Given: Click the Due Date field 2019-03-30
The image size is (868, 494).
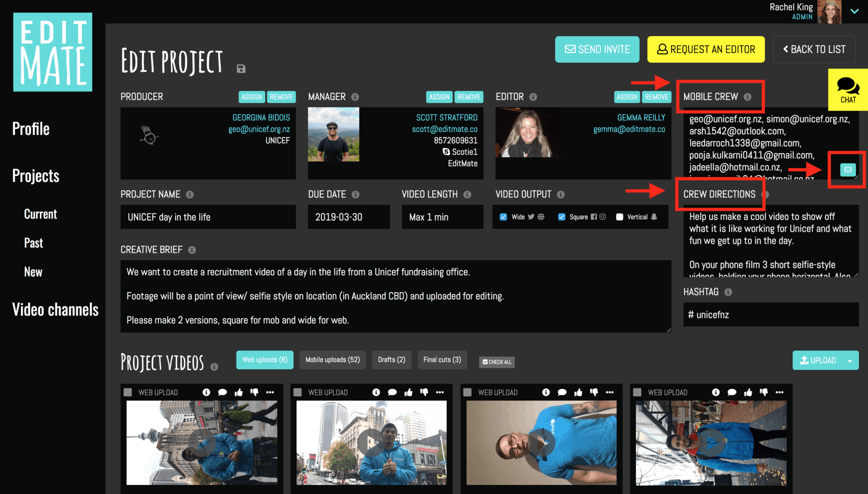Looking at the screenshot, I should [349, 217].
